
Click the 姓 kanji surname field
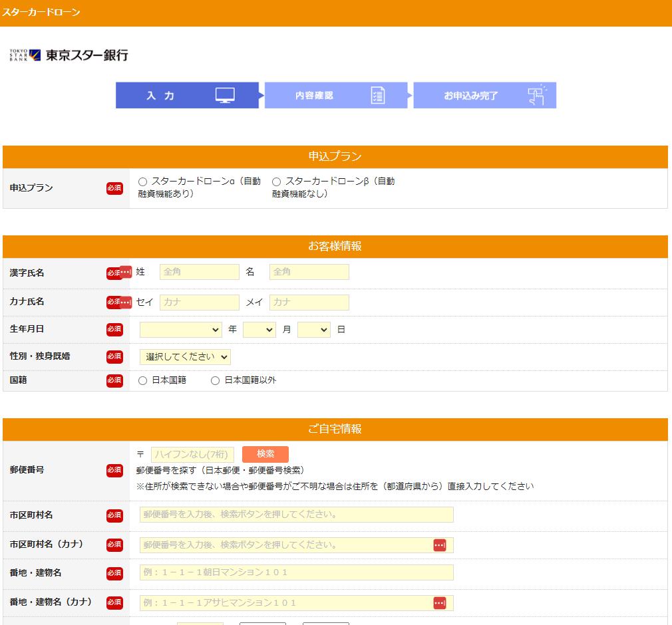pyautogui.click(x=200, y=272)
